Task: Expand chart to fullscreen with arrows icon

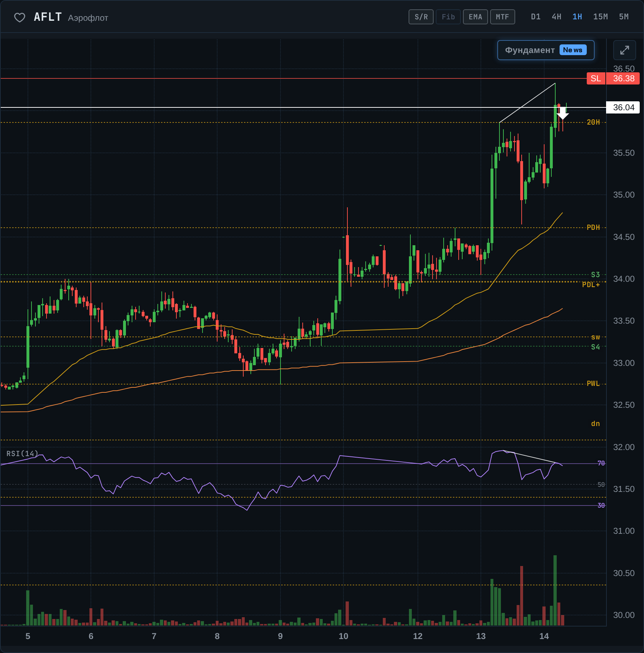Action: point(624,50)
